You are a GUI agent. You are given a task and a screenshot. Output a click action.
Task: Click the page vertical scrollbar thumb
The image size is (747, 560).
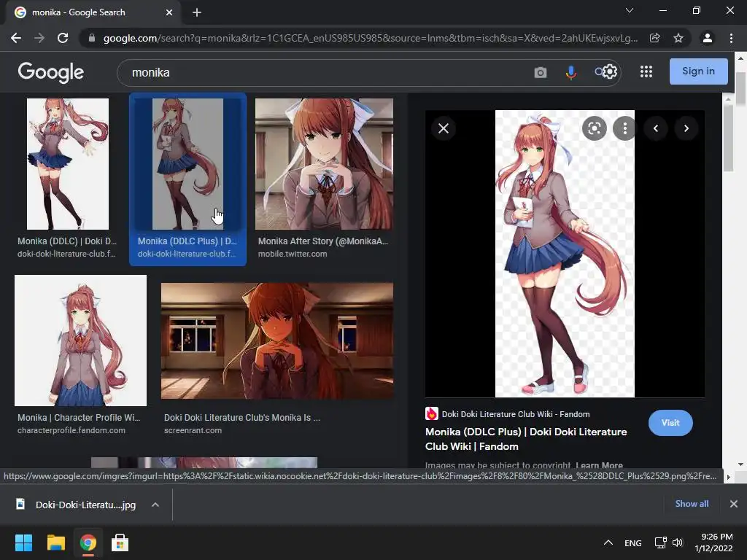(x=740, y=87)
